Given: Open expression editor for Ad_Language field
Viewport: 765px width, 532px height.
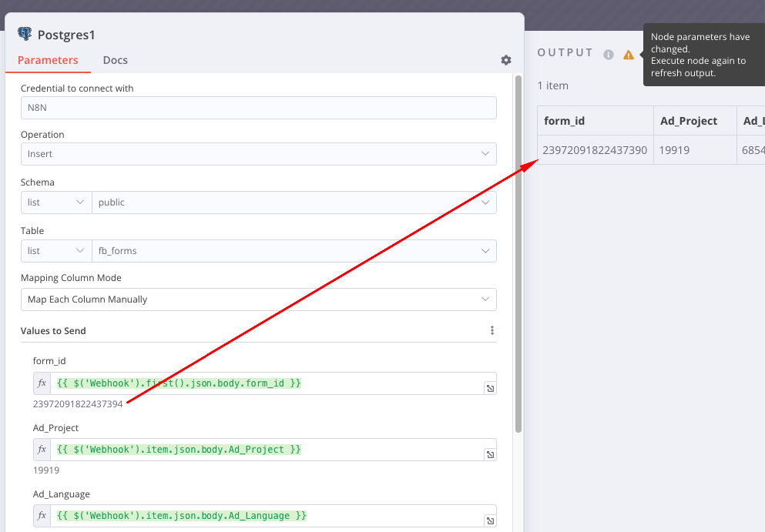Looking at the screenshot, I should tap(490, 521).
